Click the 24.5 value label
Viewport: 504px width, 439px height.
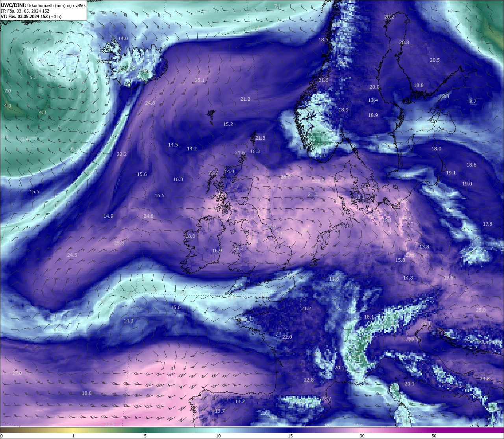click(72, 255)
